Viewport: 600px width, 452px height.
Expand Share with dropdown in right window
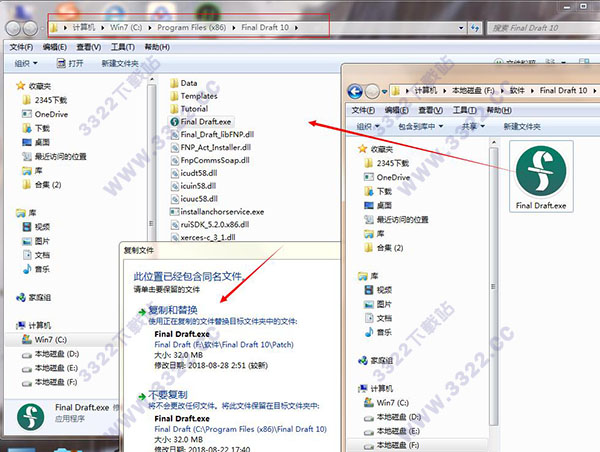tap(473, 126)
